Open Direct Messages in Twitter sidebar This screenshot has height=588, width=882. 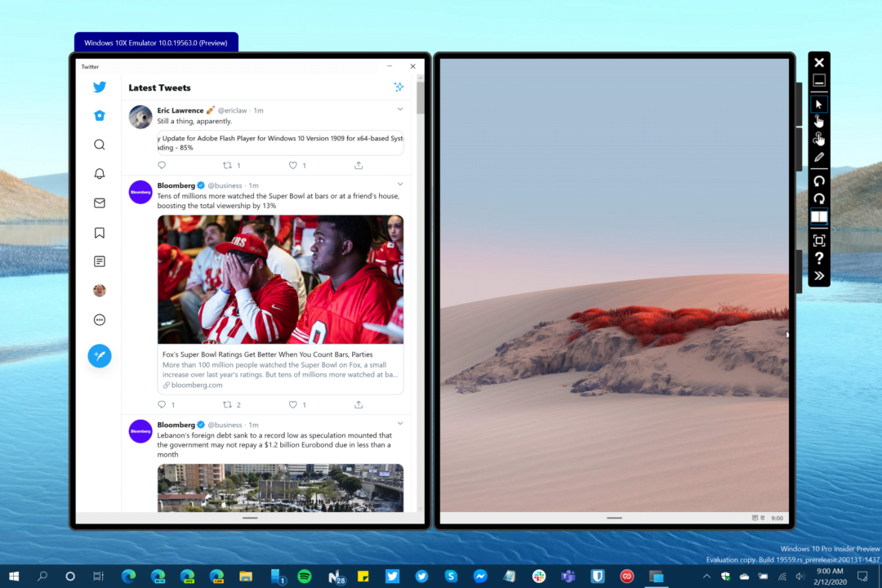100,203
